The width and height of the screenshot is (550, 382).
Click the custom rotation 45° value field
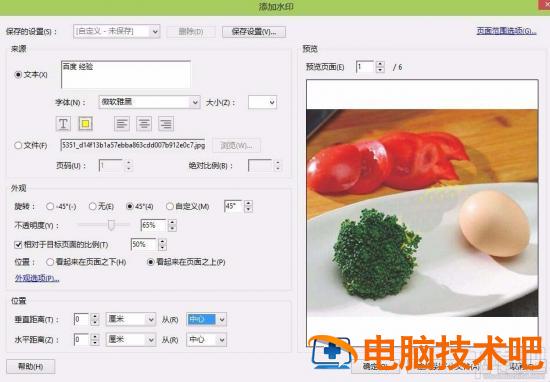(x=234, y=206)
